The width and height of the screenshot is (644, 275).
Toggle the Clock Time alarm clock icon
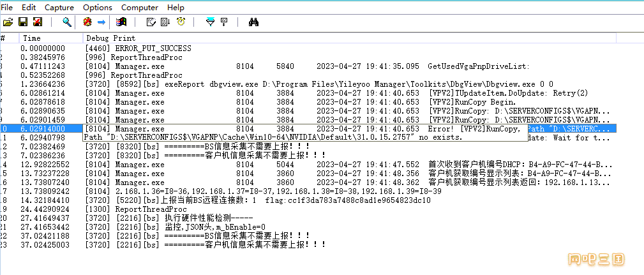pyautogui.click(x=181, y=22)
